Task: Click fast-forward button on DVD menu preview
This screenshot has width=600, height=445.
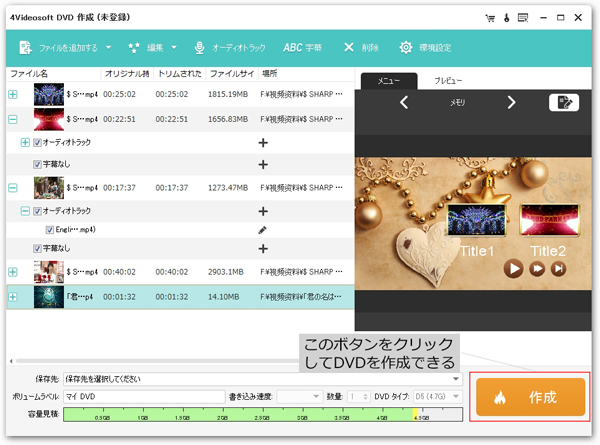Action: click(537, 269)
